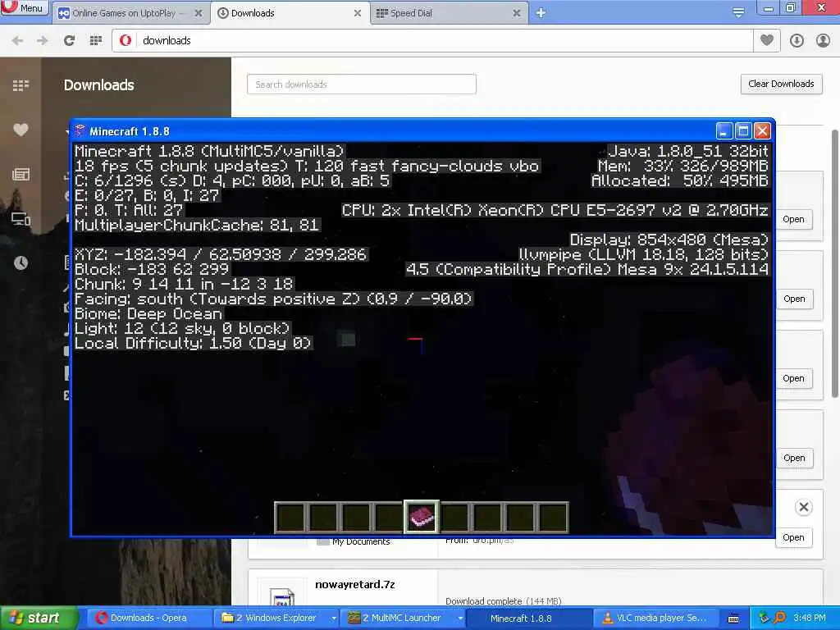Screen dimensions: 840x630
Task: Open Bookmarks from sidebar heart icon
Action: pyautogui.click(x=21, y=130)
